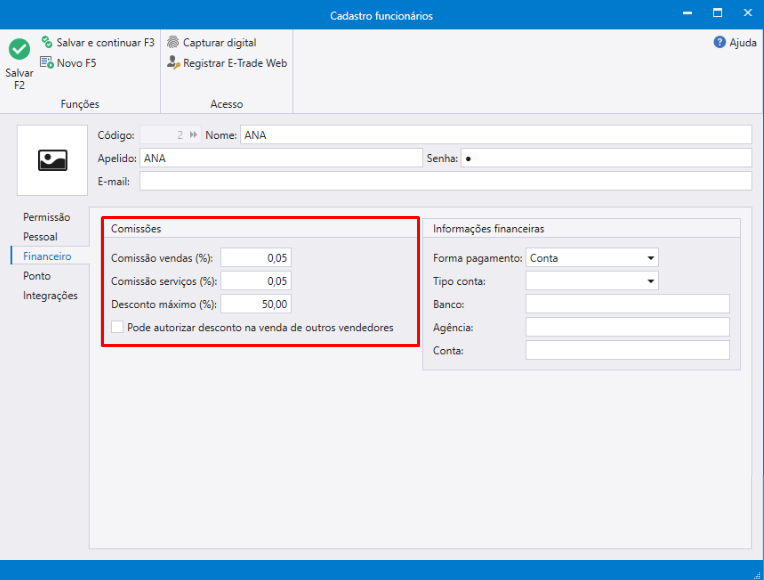764x580 pixels.
Task: Switch to the Permissão tab
Action: [x=47, y=217]
